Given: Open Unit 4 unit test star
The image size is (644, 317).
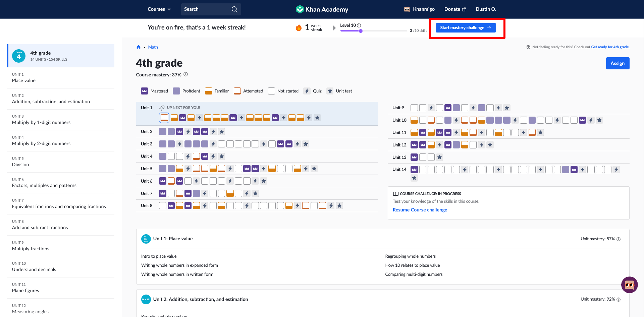Looking at the screenshot, I should [x=222, y=156].
